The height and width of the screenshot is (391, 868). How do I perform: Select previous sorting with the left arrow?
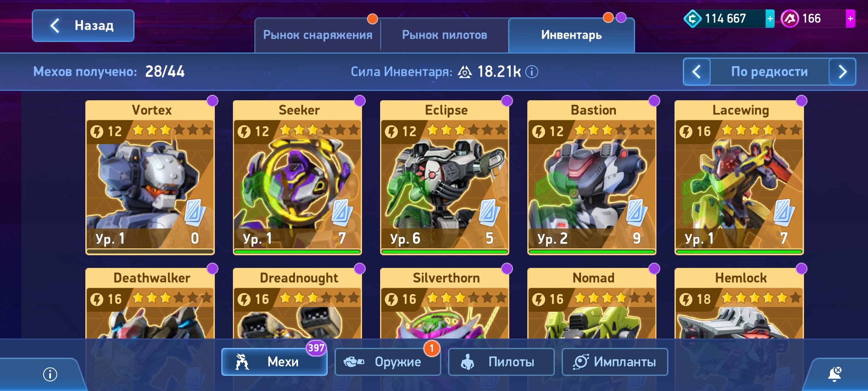tap(697, 72)
